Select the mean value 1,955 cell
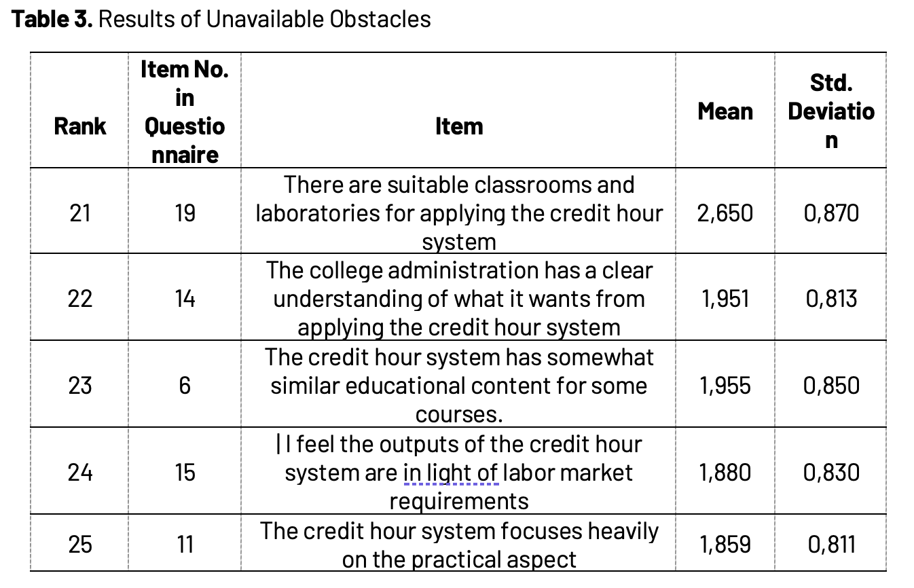 (725, 386)
